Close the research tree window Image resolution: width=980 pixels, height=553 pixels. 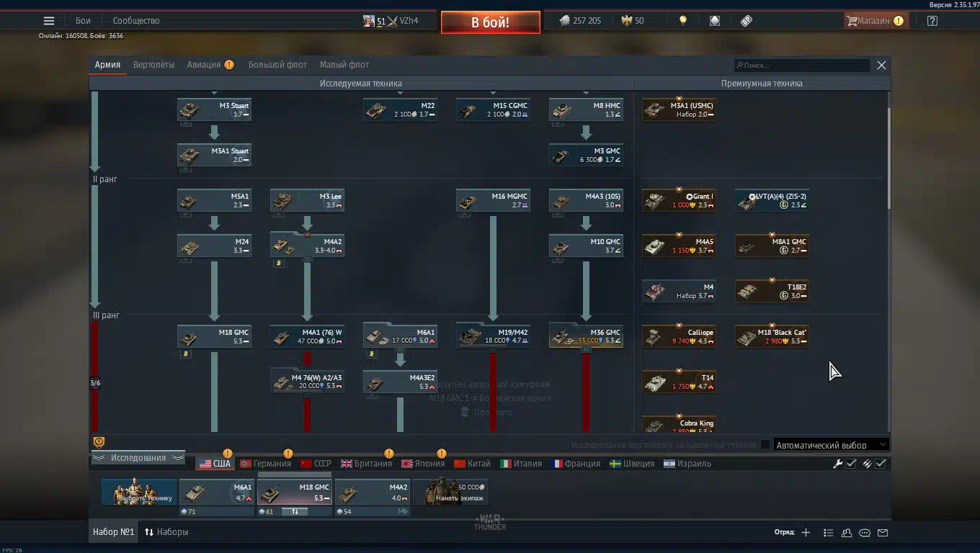point(881,65)
